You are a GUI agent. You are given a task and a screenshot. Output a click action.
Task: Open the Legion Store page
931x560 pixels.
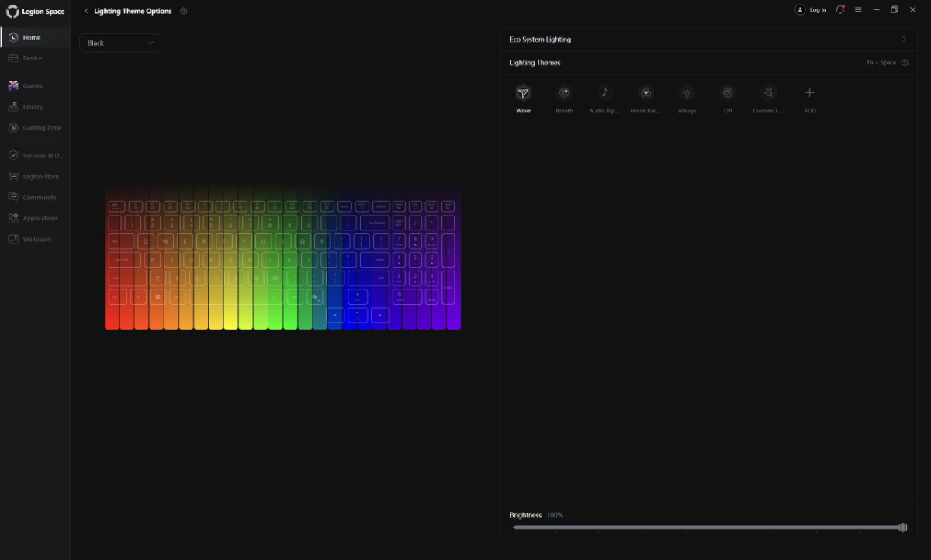tap(40, 177)
